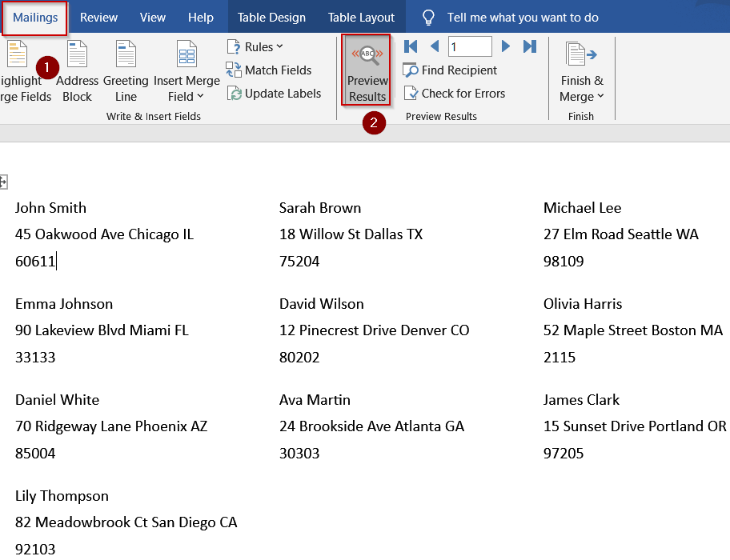This screenshot has width=730, height=560.
Task: Open the Help tab
Action: pyautogui.click(x=201, y=18)
